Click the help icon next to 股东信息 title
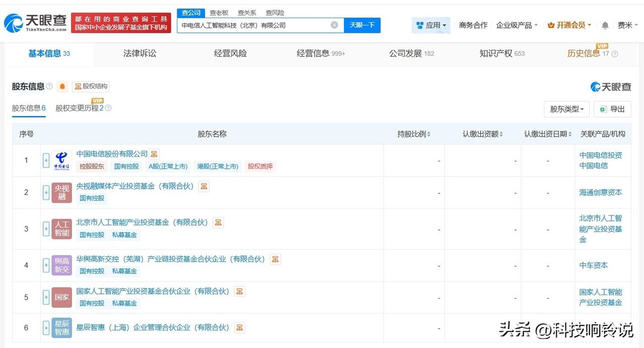Viewport: 644px width, 348px height. click(49, 86)
